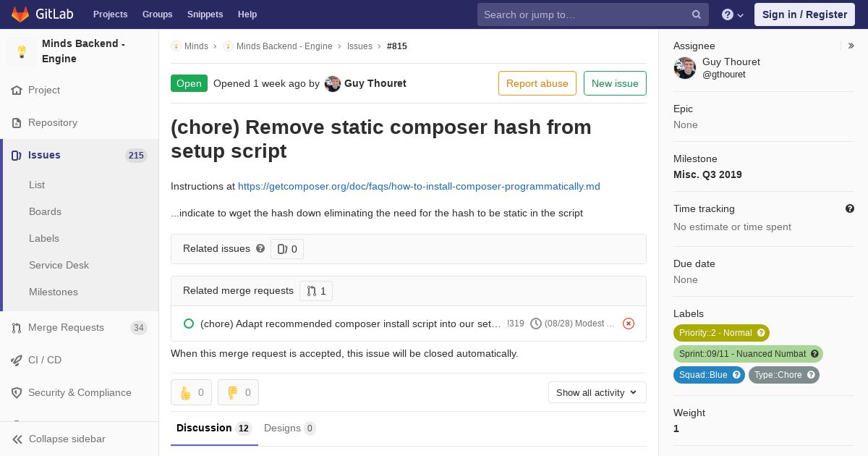Click the thumbs up reaction
The height and width of the screenshot is (456, 868).
pyautogui.click(x=191, y=392)
